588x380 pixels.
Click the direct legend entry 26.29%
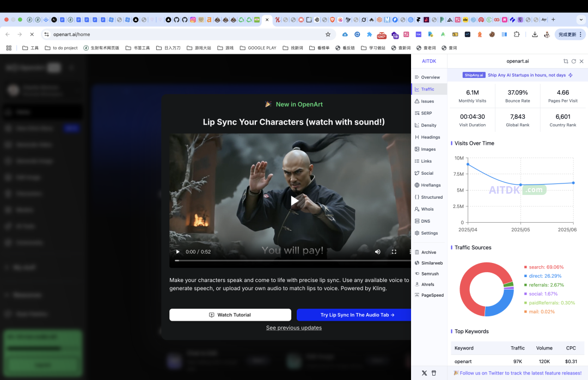(543, 276)
